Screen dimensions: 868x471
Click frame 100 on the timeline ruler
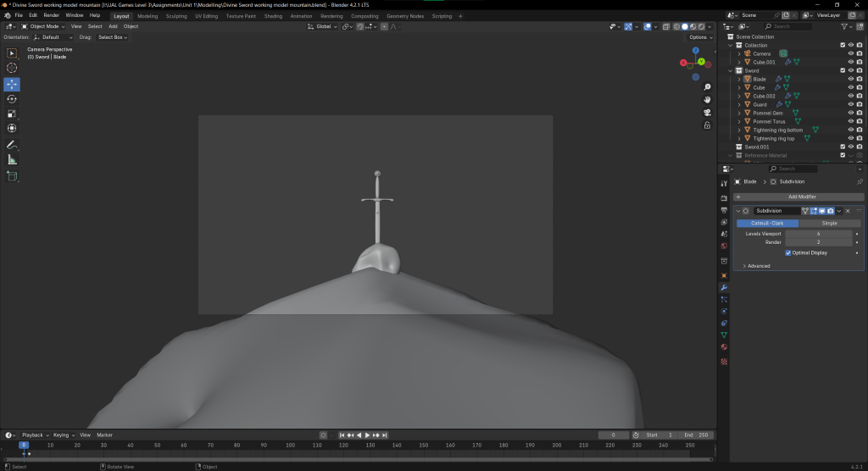290,445
